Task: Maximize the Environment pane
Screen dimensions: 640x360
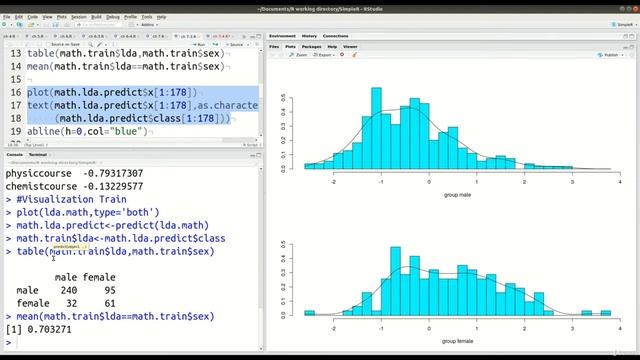Action: click(x=632, y=36)
